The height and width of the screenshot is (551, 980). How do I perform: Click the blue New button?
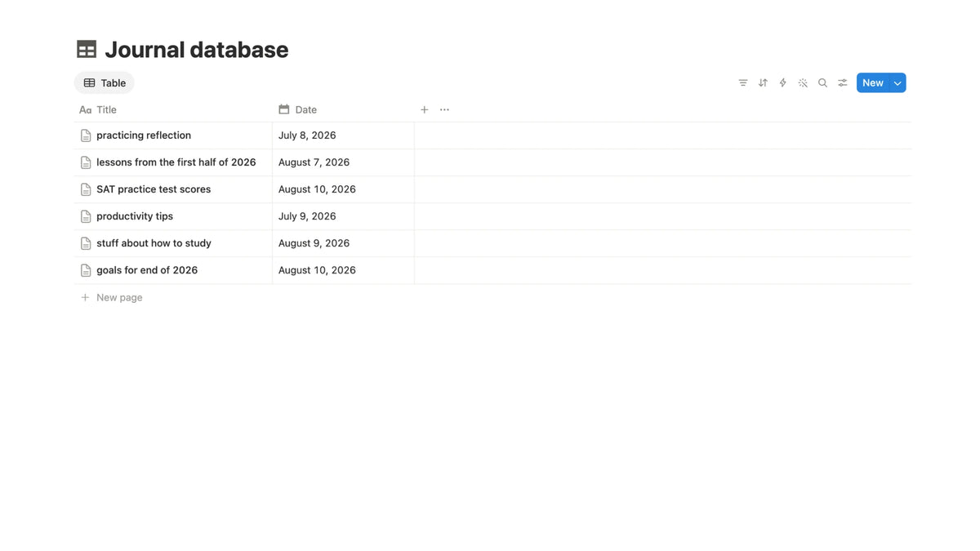(873, 82)
